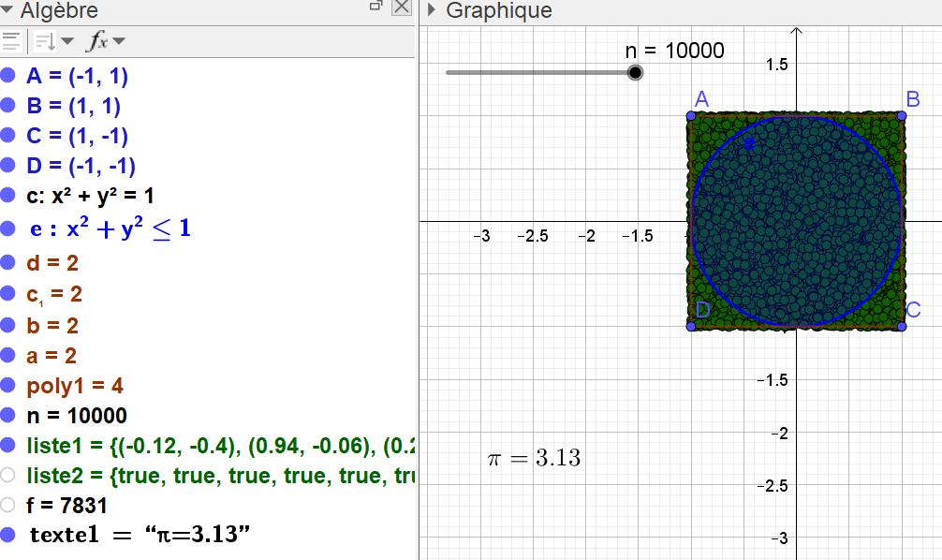Hide point C = (1, -1)
This screenshot has width=942, height=560.
pyautogui.click(x=7, y=135)
